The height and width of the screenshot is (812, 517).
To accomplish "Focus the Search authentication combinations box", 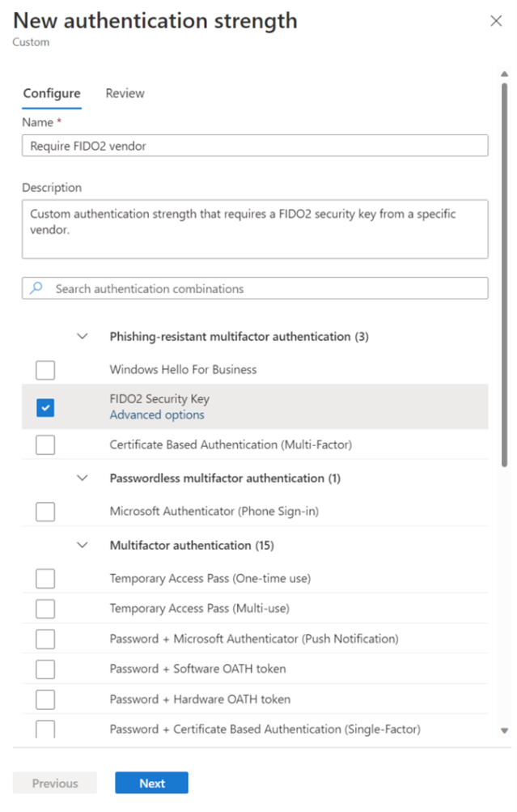I will coord(255,288).
